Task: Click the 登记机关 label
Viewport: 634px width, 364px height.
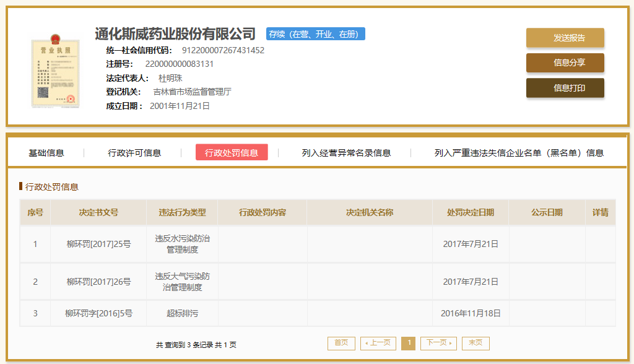Action: tap(123, 92)
